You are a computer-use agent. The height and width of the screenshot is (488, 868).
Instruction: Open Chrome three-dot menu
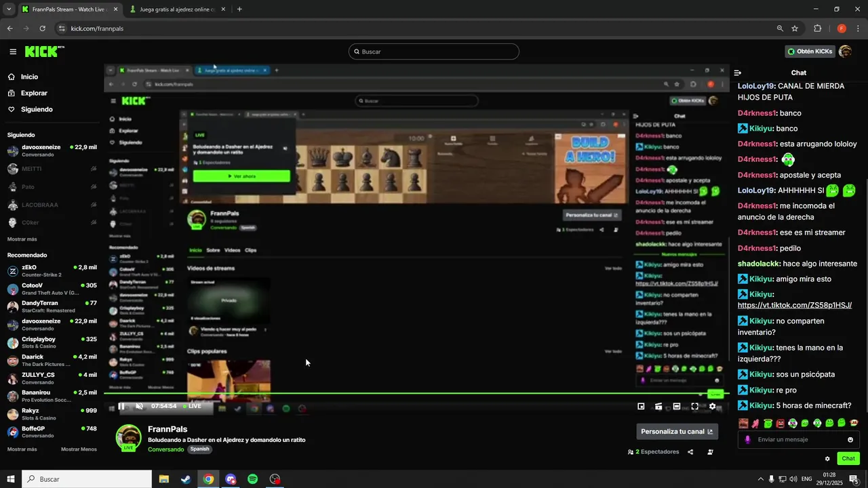pyautogui.click(x=859, y=28)
